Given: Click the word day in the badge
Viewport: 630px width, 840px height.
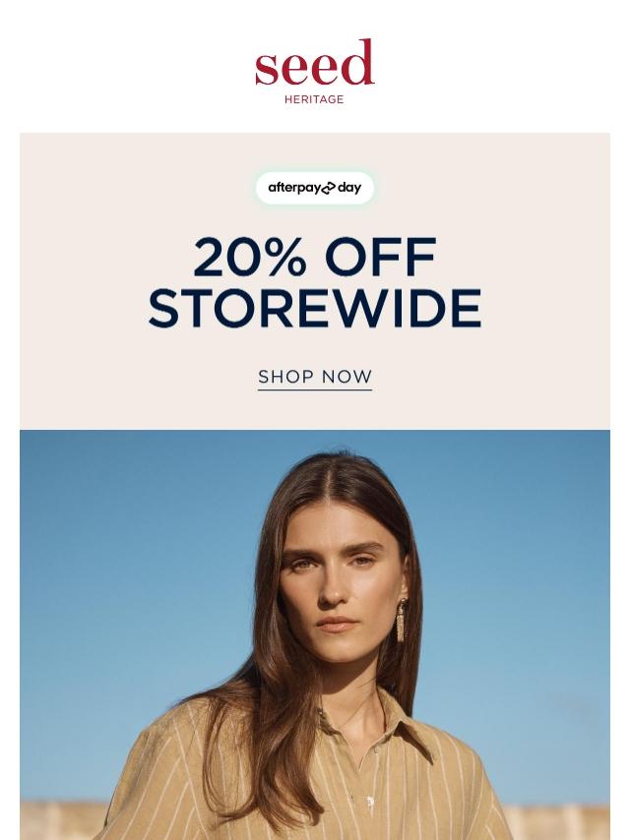Looking at the screenshot, I should pyautogui.click(x=349, y=188).
